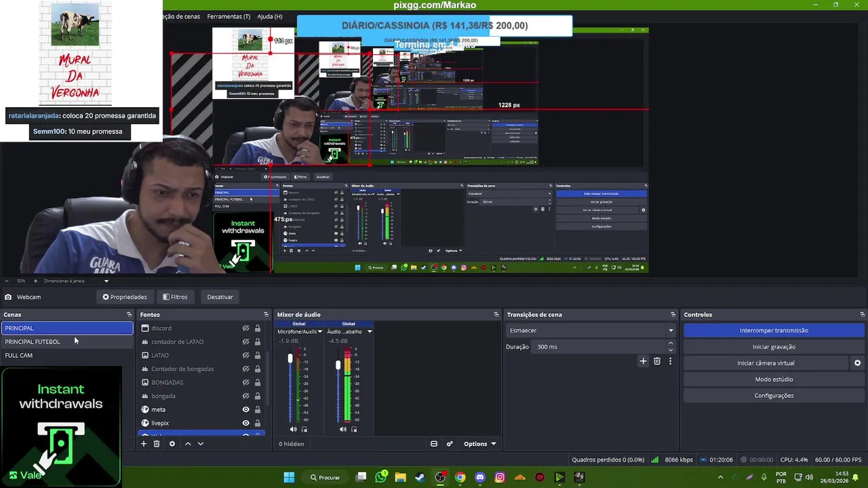Viewport: 868px width, 488px height.
Task: Add a new source with plus icon
Action: point(144,444)
